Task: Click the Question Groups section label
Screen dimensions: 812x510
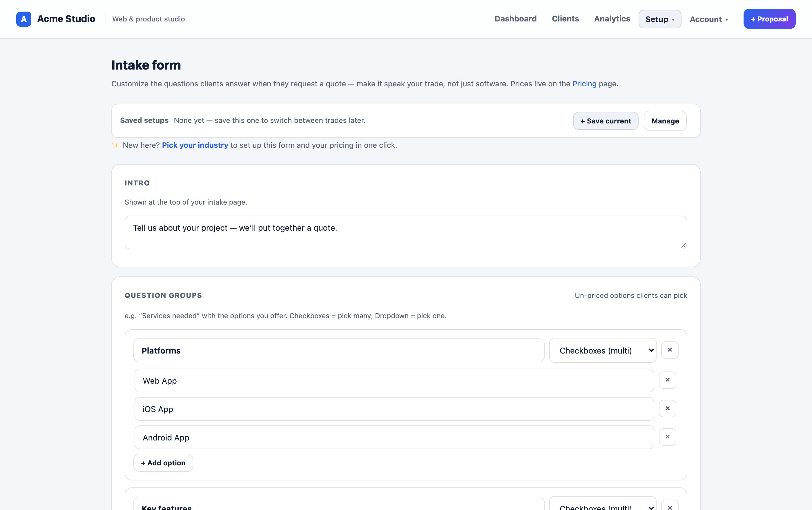Action: coord(163,295)
